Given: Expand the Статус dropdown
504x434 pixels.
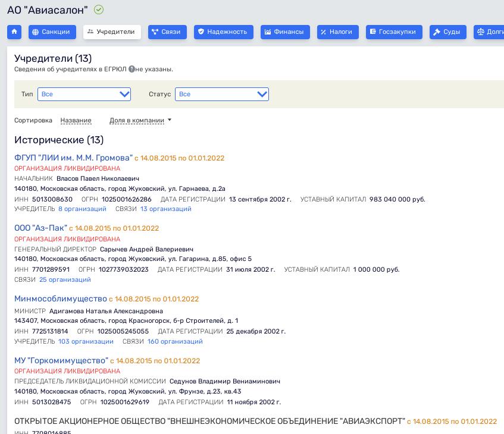Looking at the screenshot, I should pos(222,94).
